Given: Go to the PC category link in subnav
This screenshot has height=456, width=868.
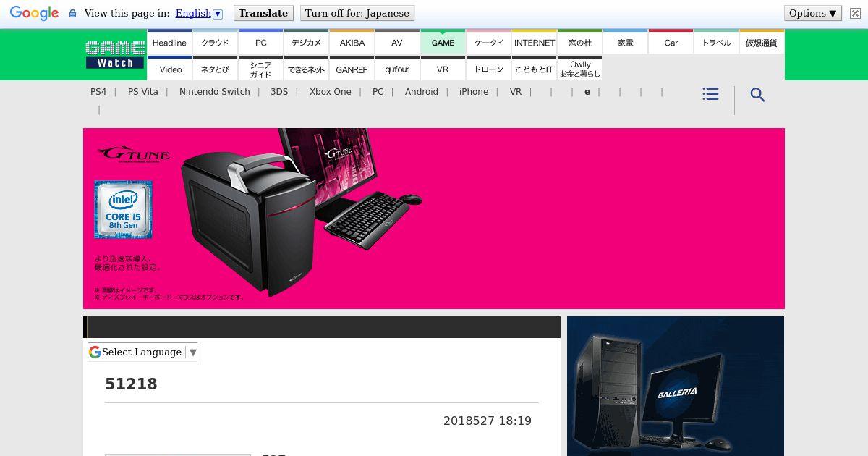Looking at the screenshot, I should click(x=378, y=92).
